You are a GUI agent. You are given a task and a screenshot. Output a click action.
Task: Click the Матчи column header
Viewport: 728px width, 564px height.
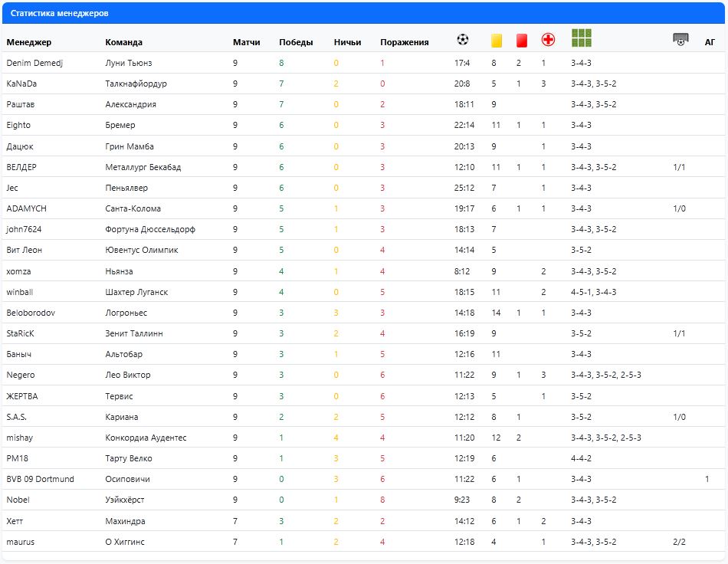[x=246, y=42]
